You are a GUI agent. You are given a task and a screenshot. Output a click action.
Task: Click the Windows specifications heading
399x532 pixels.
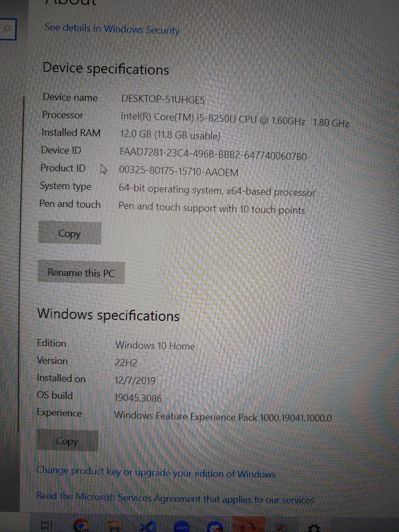pyautogui.click(x=108, y=315)
